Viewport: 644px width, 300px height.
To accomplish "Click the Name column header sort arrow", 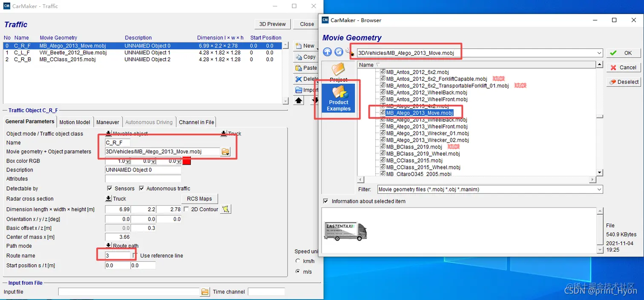I will 377,65.
